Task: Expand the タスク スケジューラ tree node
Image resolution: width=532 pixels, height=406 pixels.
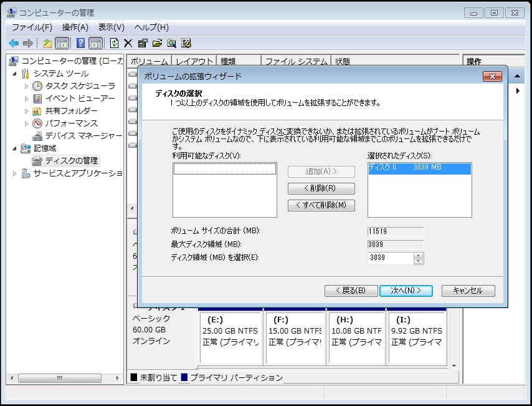Action: 26,86
